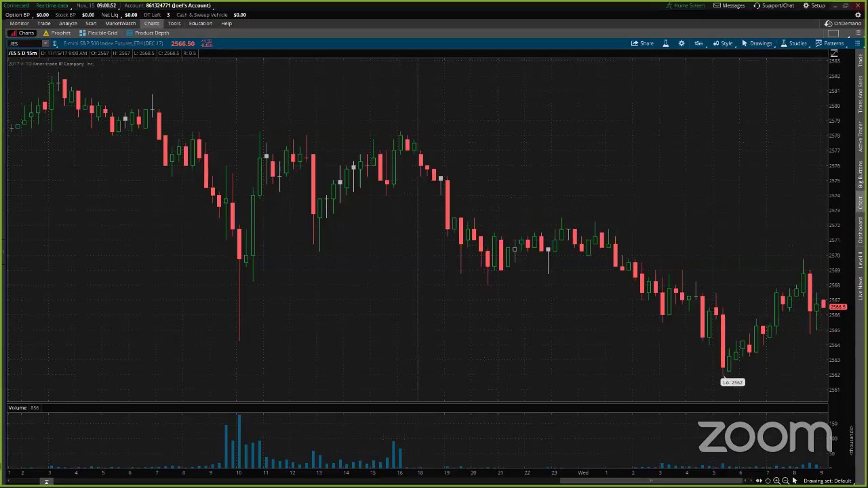Open the Prophet sub-tab
The image size is (868, 488).
tap(56, 33)
